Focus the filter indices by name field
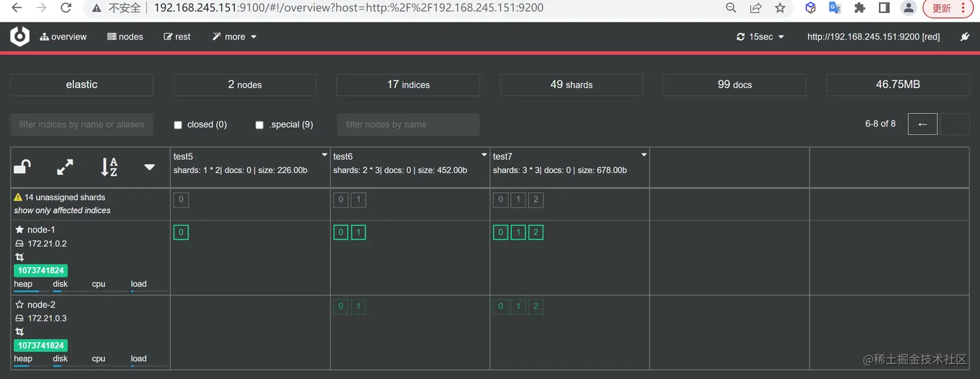980x379 pixels. (x=82, y=124)
